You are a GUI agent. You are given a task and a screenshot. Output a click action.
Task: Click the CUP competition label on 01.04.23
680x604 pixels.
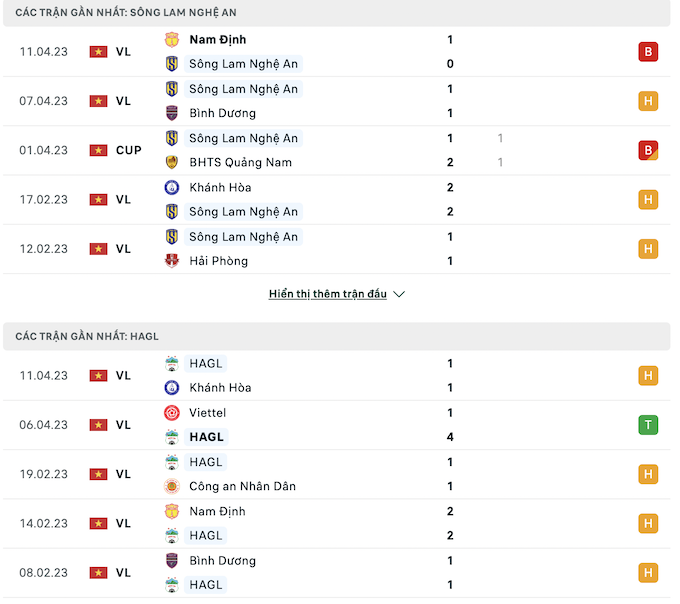click(129, 150)
